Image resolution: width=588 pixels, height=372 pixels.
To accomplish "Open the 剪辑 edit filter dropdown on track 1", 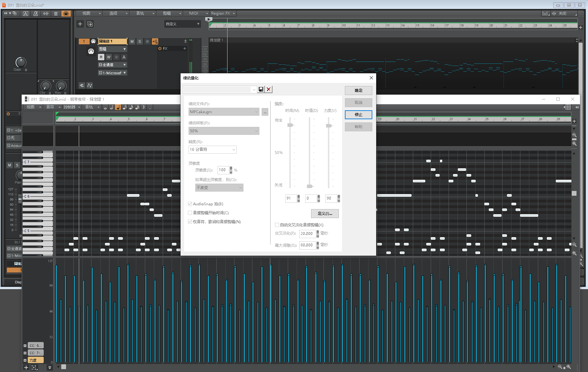I will coord(112,49).
